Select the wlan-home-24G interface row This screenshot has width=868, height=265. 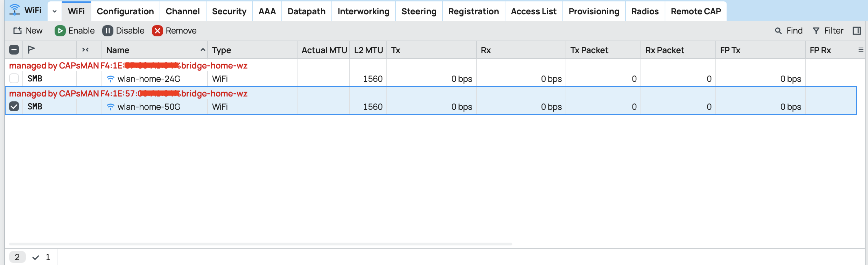coord(149,79)
